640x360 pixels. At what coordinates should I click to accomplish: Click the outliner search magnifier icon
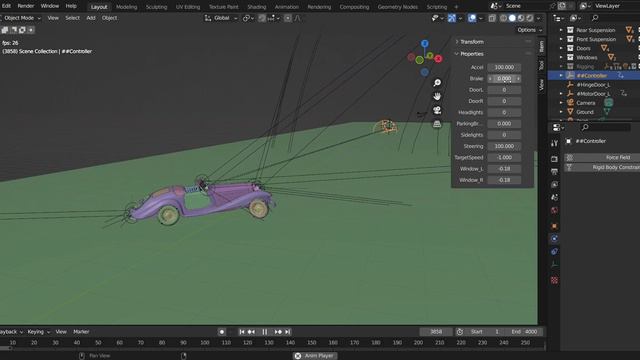click(595, 18)
